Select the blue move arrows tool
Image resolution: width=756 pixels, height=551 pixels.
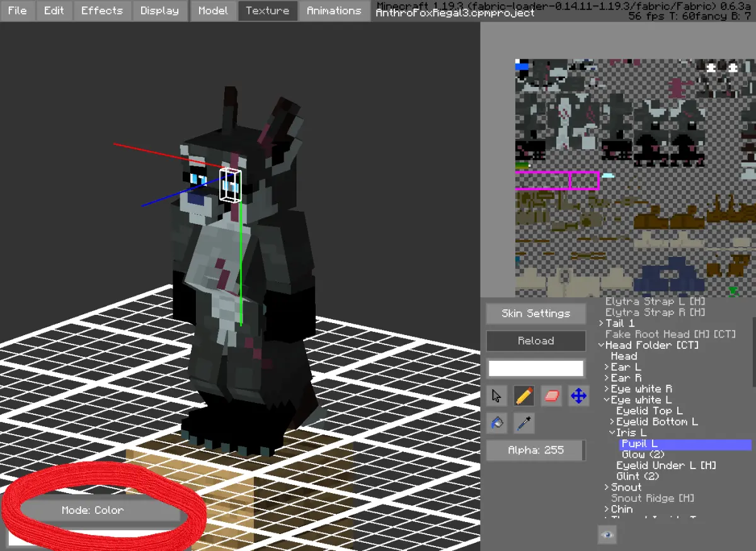578,396
